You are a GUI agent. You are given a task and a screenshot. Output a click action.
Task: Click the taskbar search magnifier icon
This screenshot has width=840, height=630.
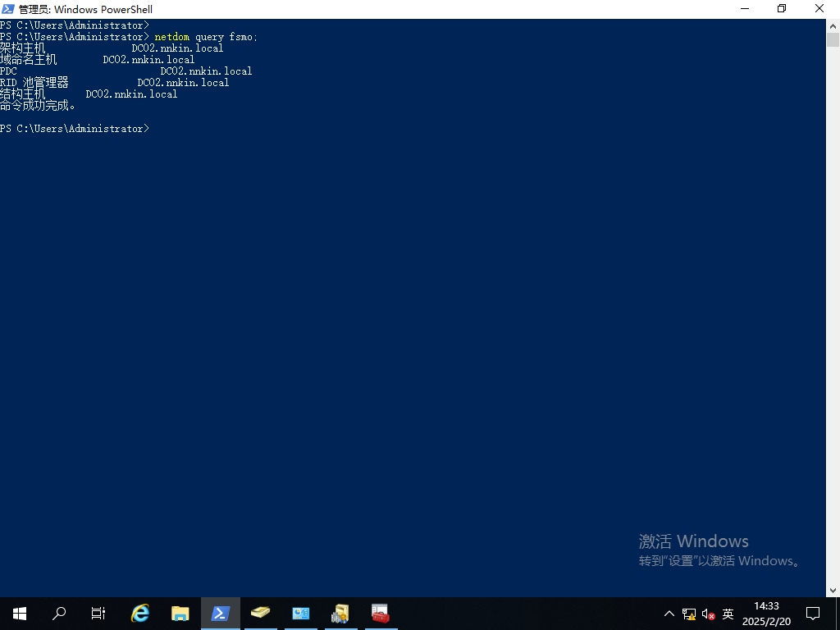59,613
